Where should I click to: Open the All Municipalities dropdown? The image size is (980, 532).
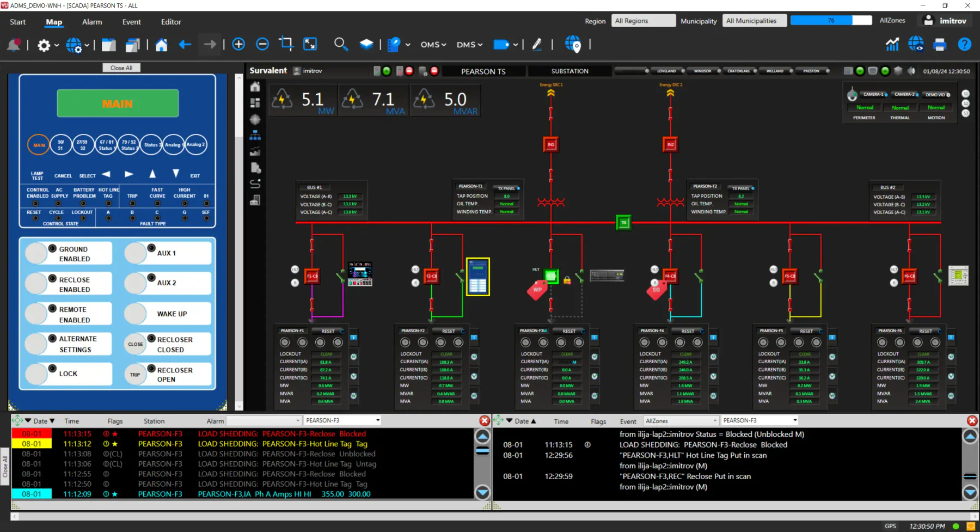[755, 21]
